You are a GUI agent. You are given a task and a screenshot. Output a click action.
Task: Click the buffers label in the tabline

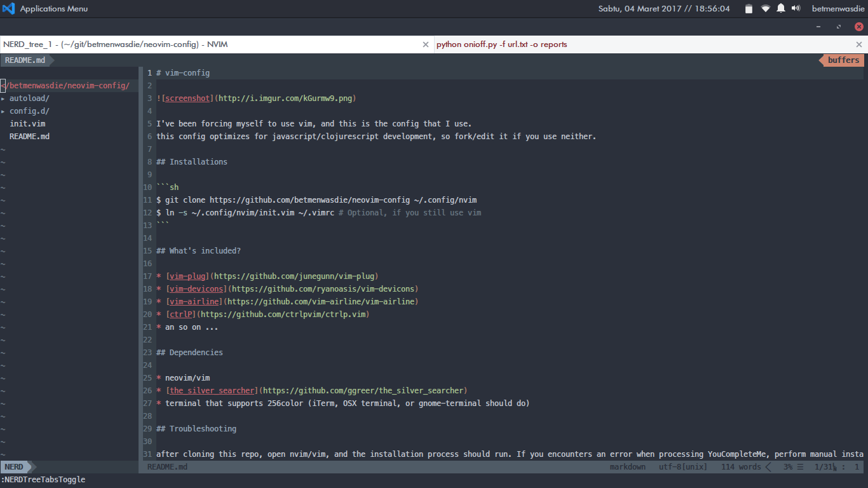pos(843,60)
